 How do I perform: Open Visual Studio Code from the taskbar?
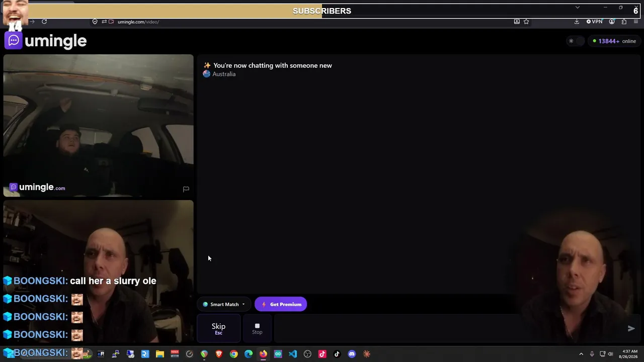[292, 354]
